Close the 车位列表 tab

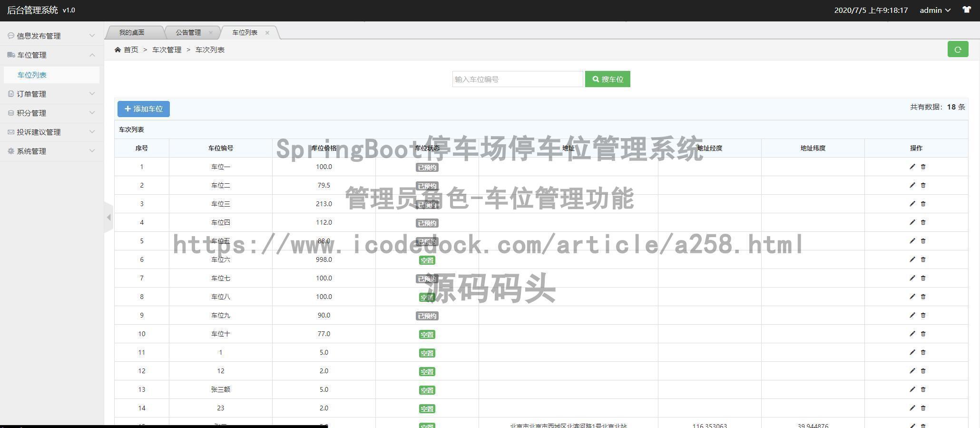click(x=267, y=33)
